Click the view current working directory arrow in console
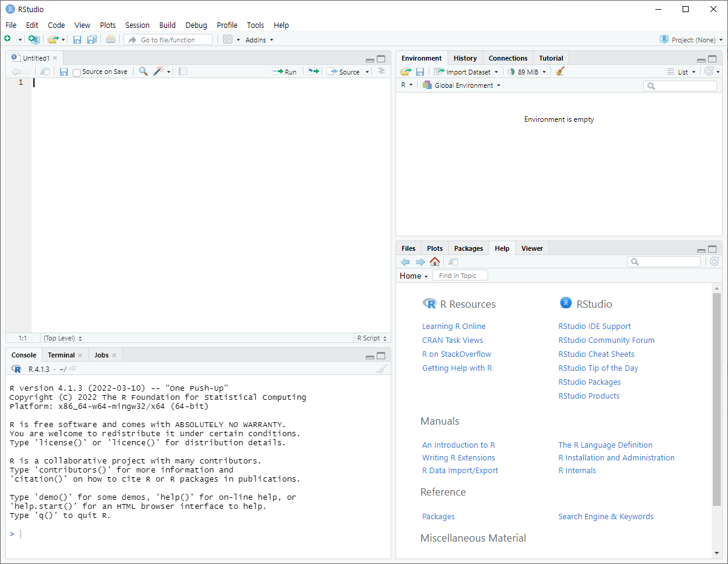The image size is (728, 564). coord(73,369)
